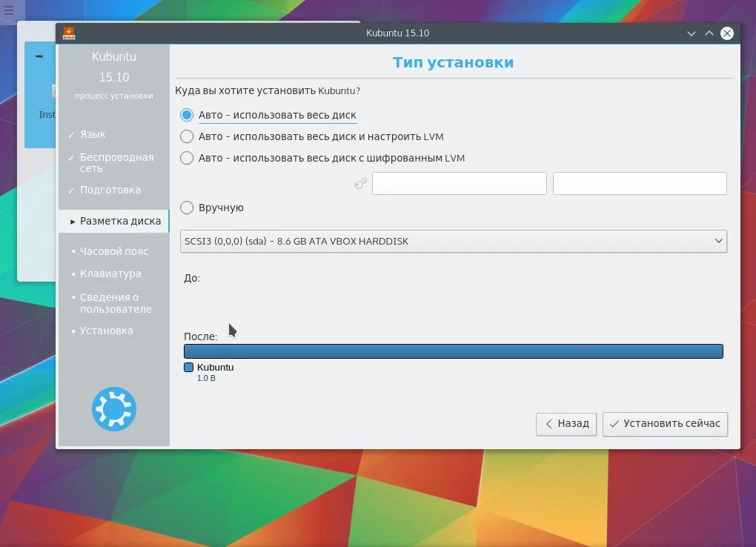
Task: Go to 'Язык' step in sidebar
Action: point(93,134)
